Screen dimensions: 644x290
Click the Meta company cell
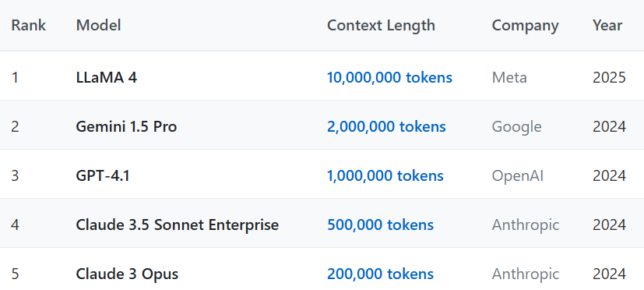click(x=509, y=77)
